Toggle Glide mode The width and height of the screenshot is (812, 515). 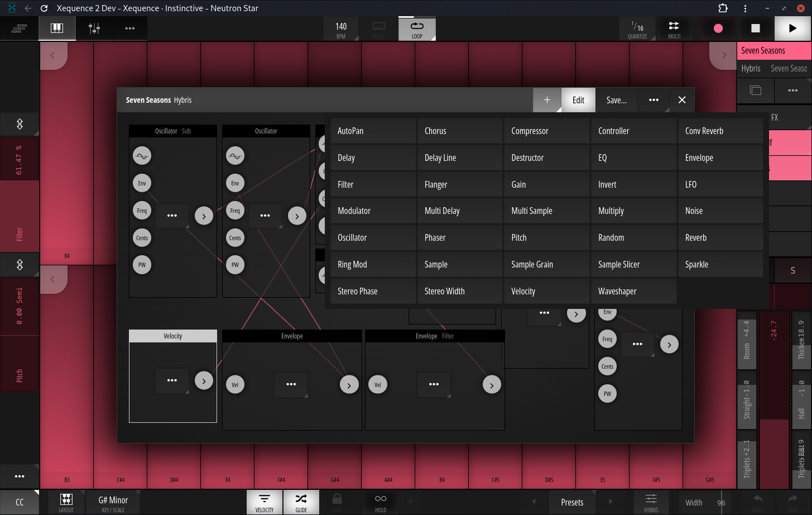(x=301, y=502)
